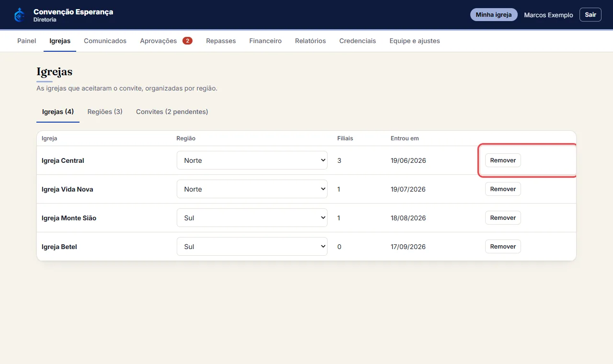Go to Comunicados

(105, 41)
